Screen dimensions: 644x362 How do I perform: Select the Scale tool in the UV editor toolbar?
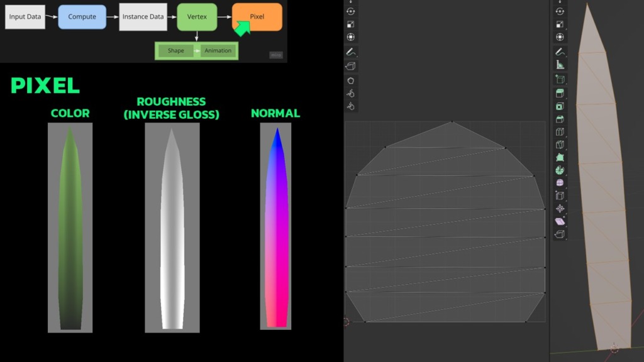[351, 25]
